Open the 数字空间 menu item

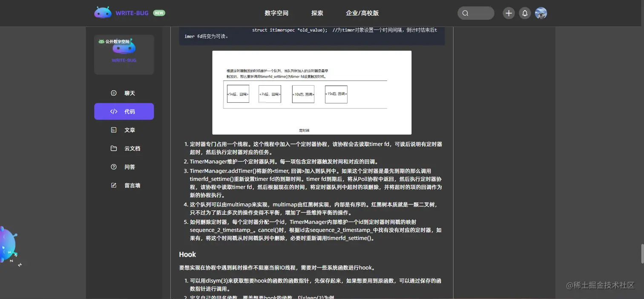click(276, 13)
